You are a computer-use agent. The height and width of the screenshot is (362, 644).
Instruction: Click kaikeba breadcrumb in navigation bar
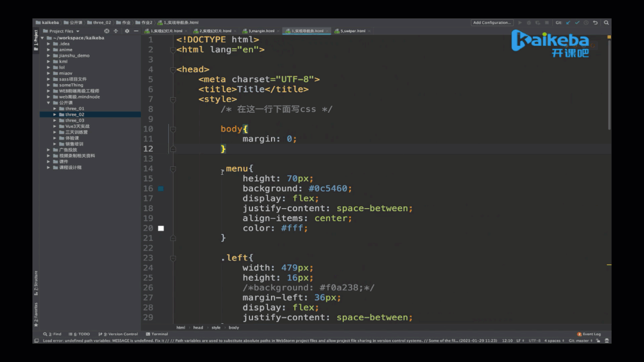click(x=47, y=23)
